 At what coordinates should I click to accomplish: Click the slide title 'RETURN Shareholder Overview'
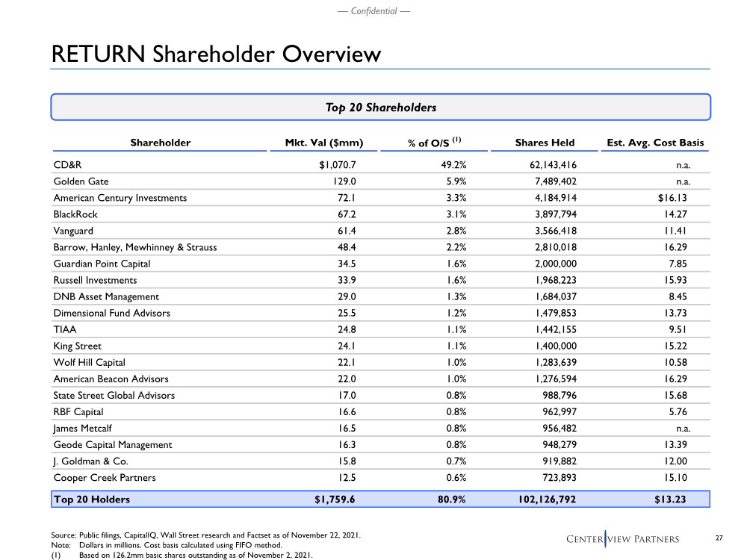[216, 54]
